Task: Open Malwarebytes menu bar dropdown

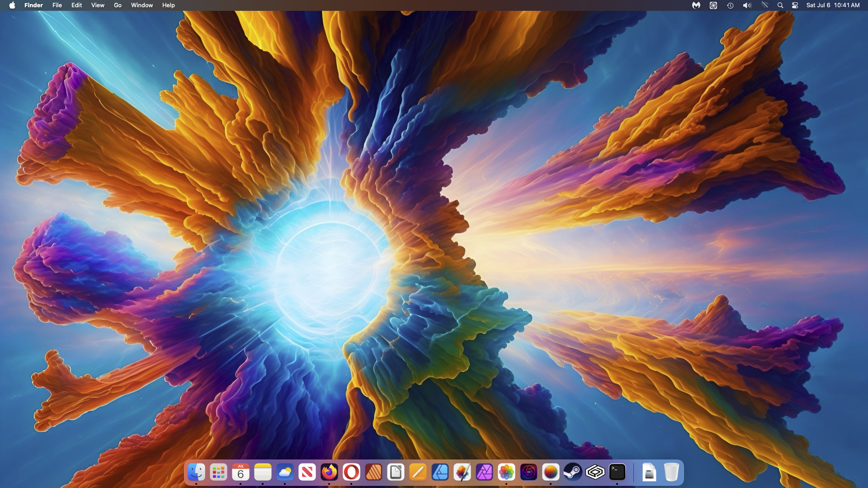Action: pos(696,5)
